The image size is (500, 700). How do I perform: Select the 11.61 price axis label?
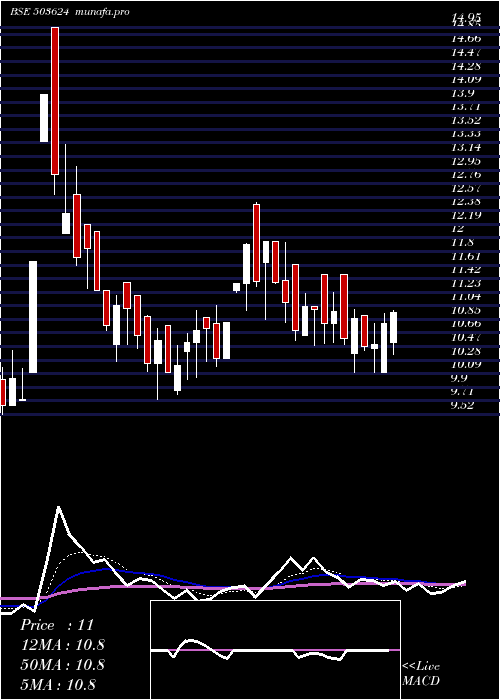[x=466, y=256]
